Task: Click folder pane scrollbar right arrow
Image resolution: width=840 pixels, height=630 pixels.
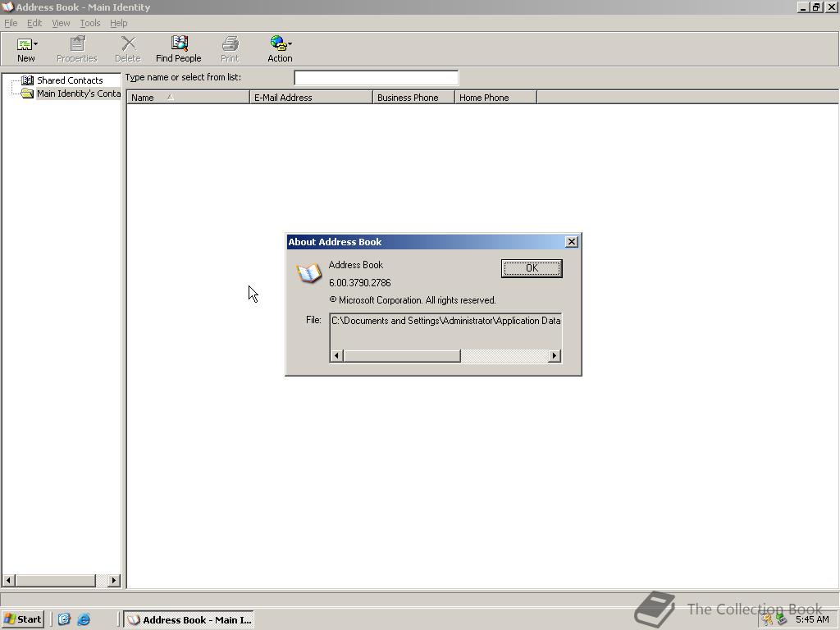Action: (113, 580)
